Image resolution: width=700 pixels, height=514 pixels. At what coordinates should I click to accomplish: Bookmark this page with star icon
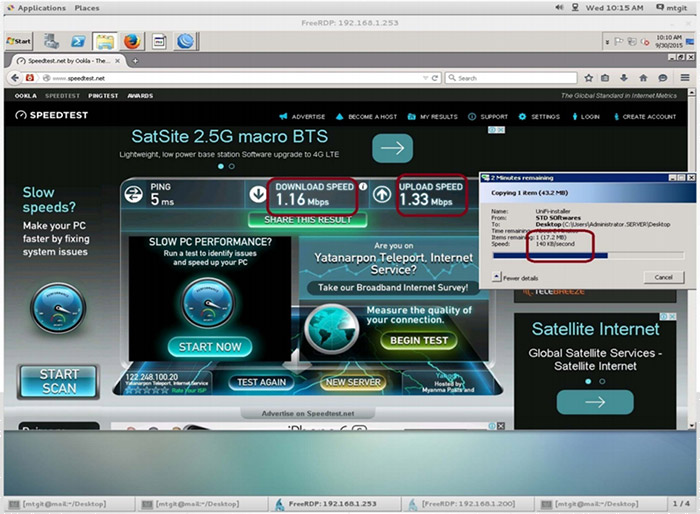tap(588, 78)
